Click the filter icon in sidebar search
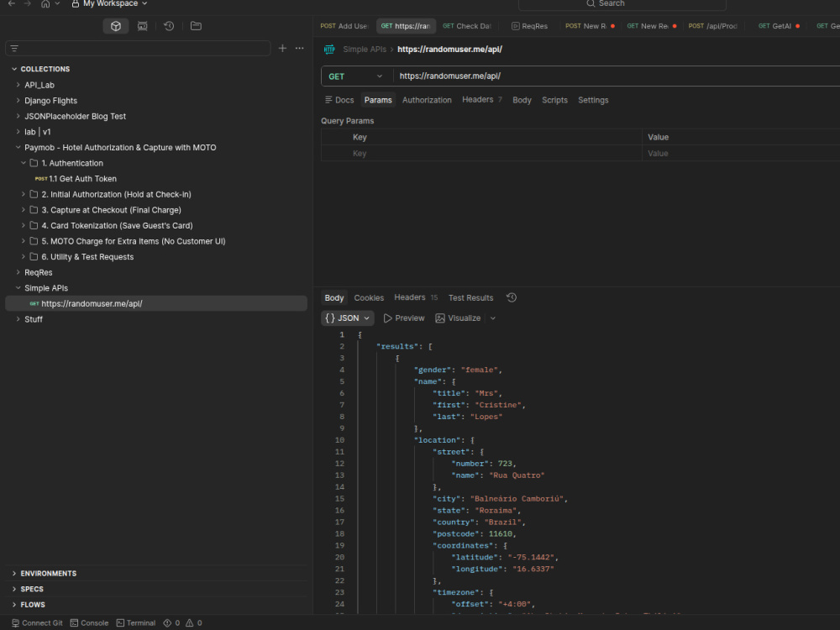Viewport: 840px width, 630px height. point(14,48)
